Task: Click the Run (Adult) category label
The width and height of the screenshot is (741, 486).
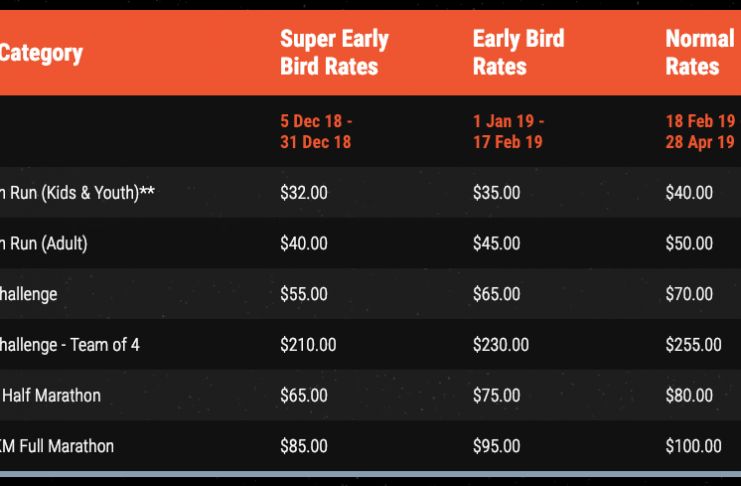Action: (x=43, y=243)
